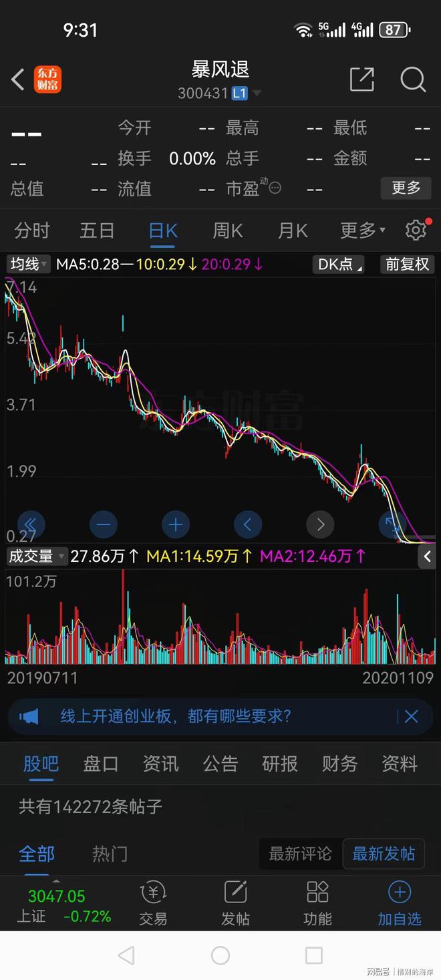
Task: Tap the share/export icon
Action: point(361,79)
